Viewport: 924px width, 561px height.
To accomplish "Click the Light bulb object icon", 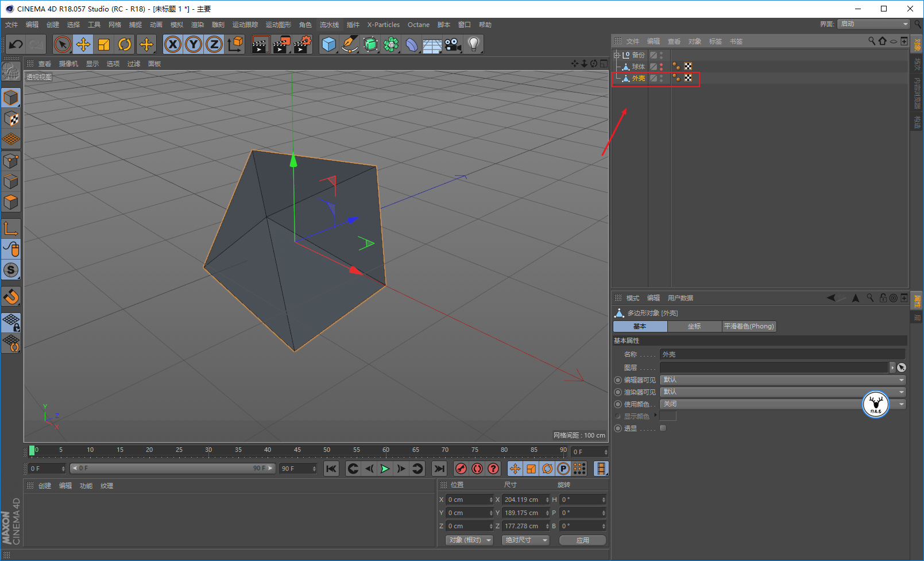I will pos(473,44).
